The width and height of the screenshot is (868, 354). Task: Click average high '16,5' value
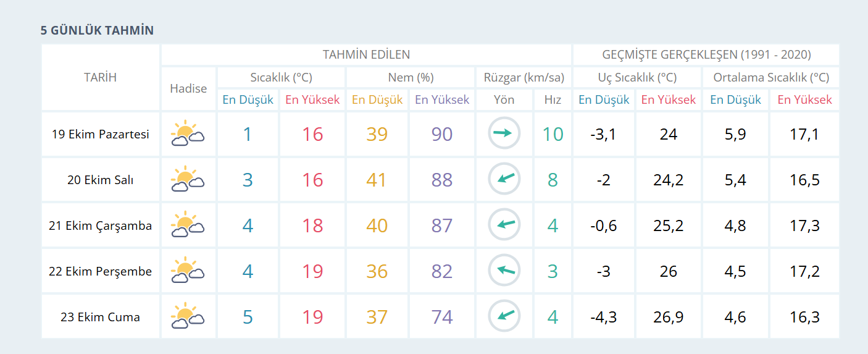[x=804, y=180]
